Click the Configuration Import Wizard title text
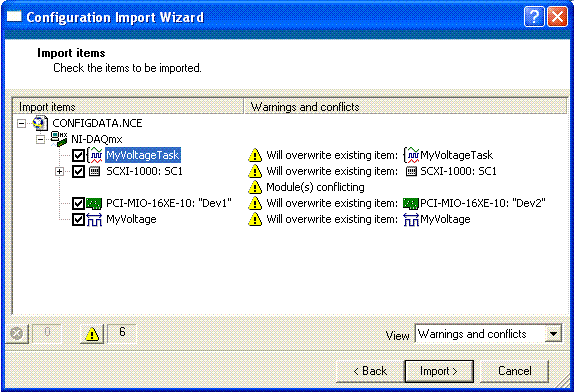 [x=115, y=17]
